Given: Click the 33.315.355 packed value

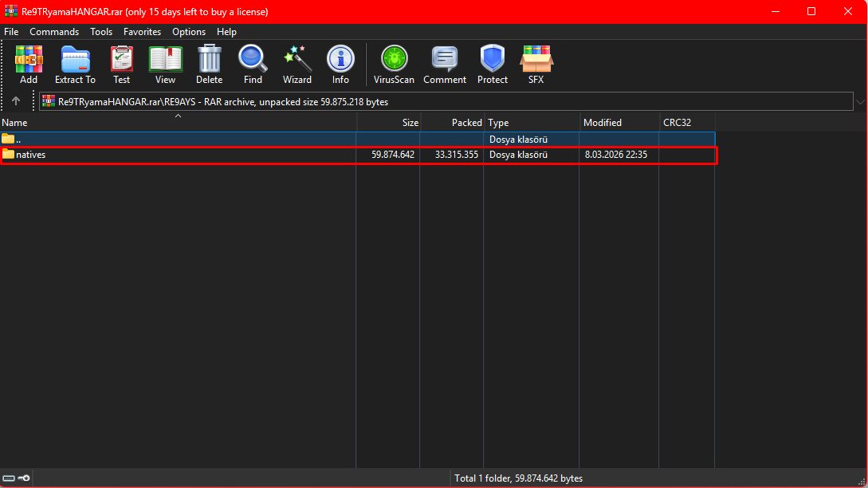Looking at the screenshot, I should click(x=456, y=155).
